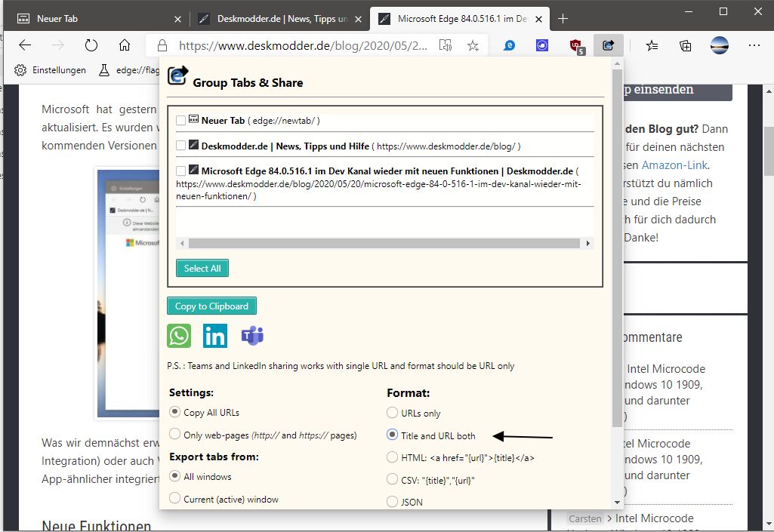The image size is (774, 532).
Task: Open the purple round extension icon
Action: pyautogui.click(x=542, y=46)
